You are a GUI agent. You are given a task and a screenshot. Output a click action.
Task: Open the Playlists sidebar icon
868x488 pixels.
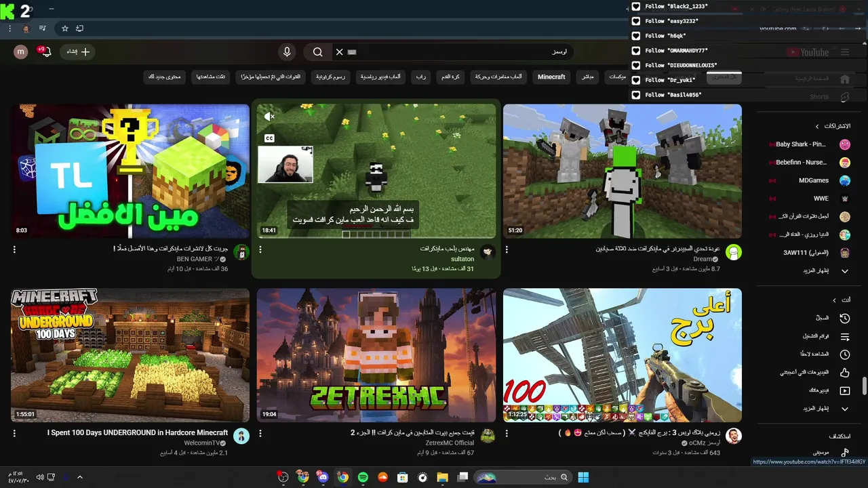pos(845,336)
